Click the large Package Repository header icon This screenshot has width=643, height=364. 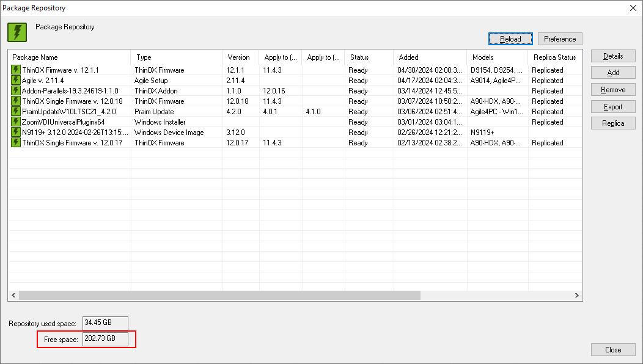point(17,32)
